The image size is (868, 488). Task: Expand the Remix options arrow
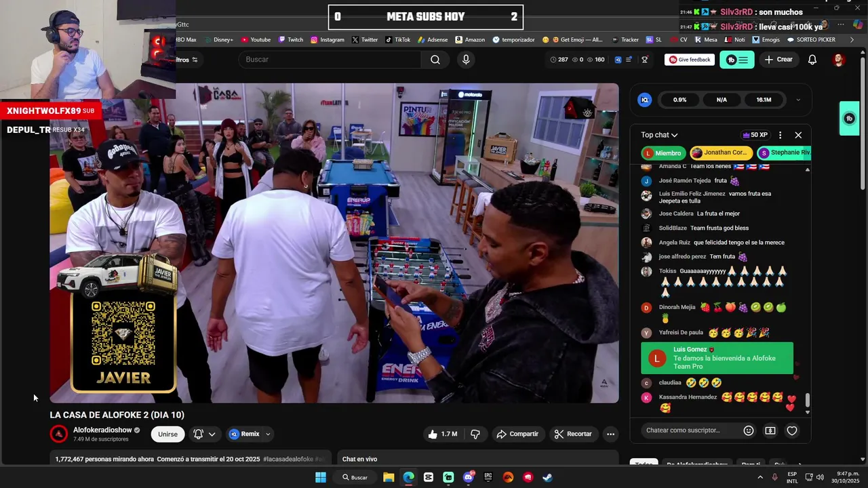268,434
